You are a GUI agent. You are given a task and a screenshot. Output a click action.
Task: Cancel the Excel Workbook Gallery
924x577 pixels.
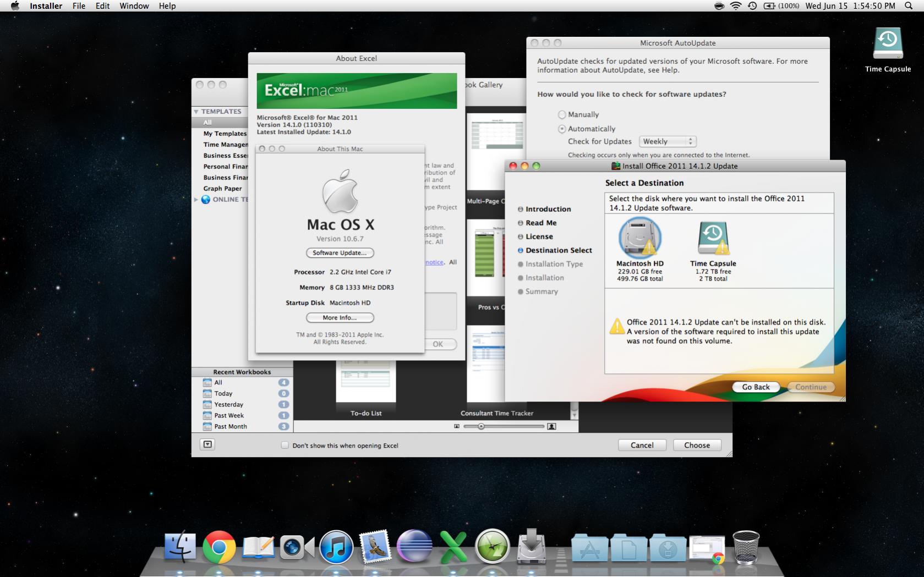(642, 445)
